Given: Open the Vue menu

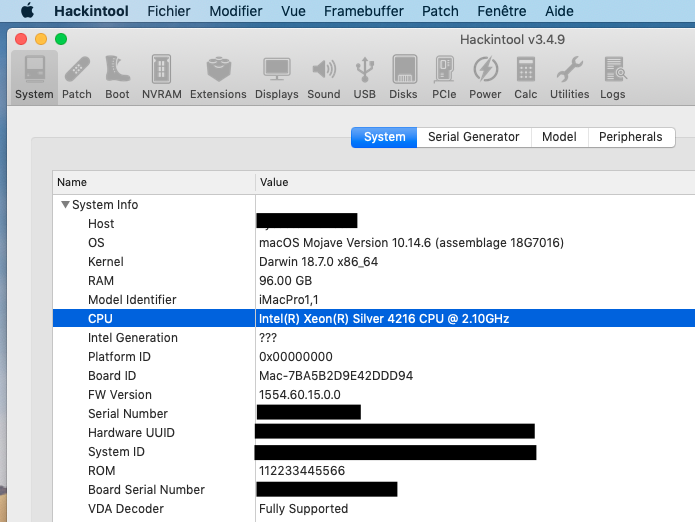Looking at the screenshot, I should [x=293, y=11].
